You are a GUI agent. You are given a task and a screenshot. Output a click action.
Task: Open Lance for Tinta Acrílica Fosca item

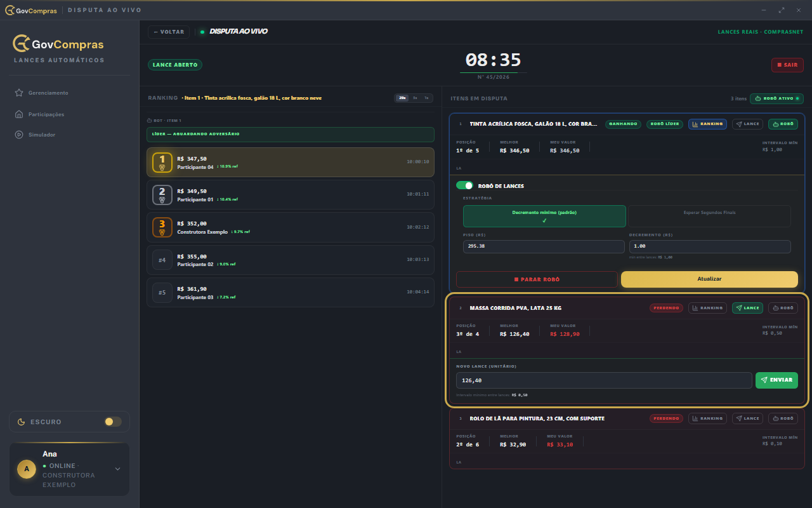(x=748, y=124)
